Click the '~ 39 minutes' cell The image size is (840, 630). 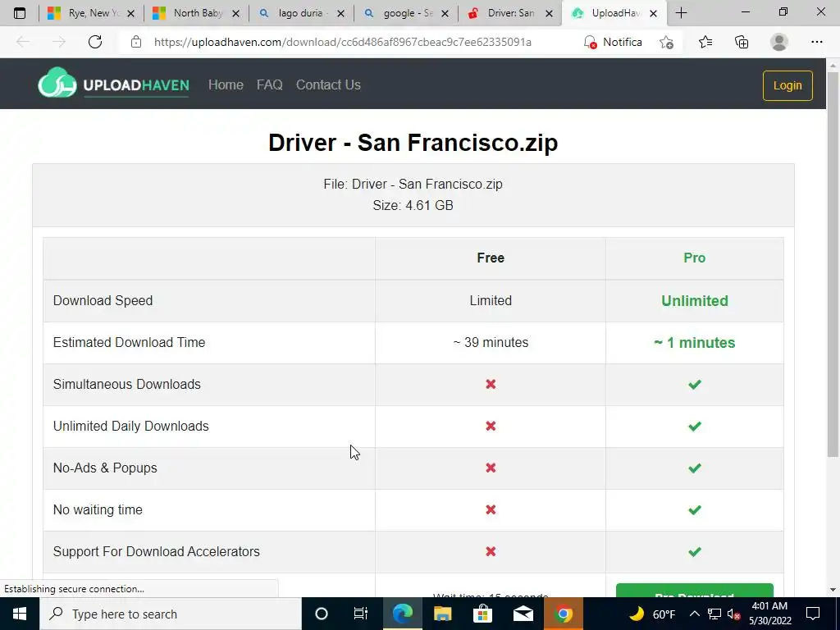tap(491, 342)
